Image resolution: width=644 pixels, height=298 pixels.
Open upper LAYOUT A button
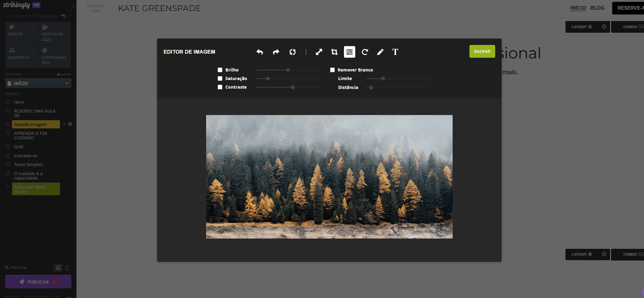click(x=582, y=26)
